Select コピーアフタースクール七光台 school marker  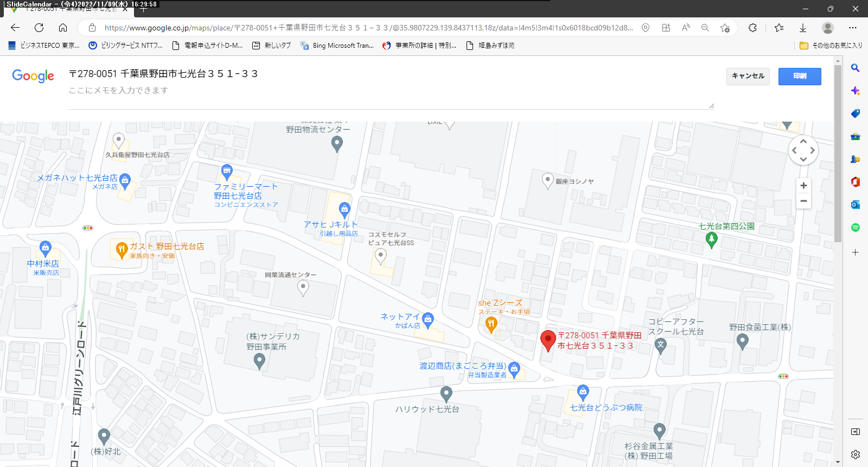click(x=660, y=346)
